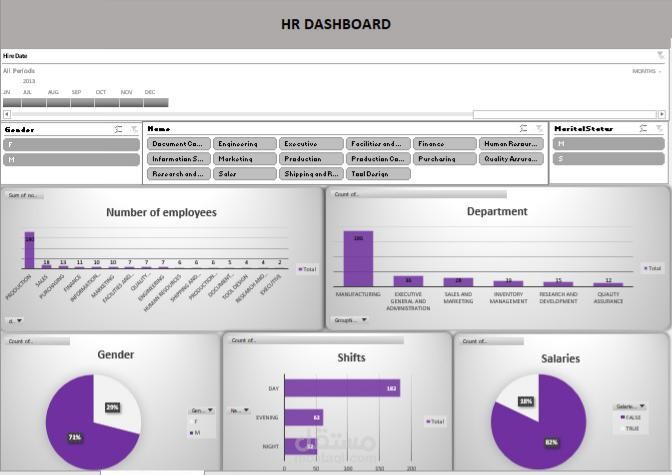The width and height of the screenshot is (672, 475).
Task: Filter Gender slicer by M
Action: pos(72,159)
